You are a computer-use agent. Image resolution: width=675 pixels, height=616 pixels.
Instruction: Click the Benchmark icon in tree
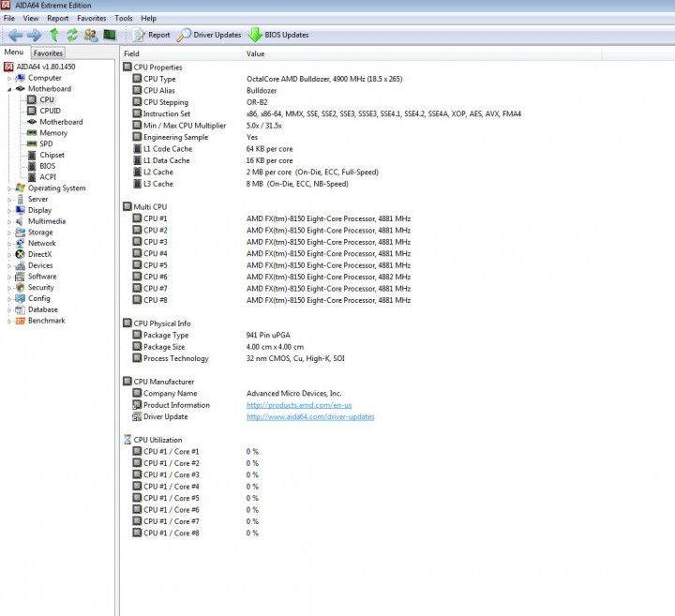[20, 321]
